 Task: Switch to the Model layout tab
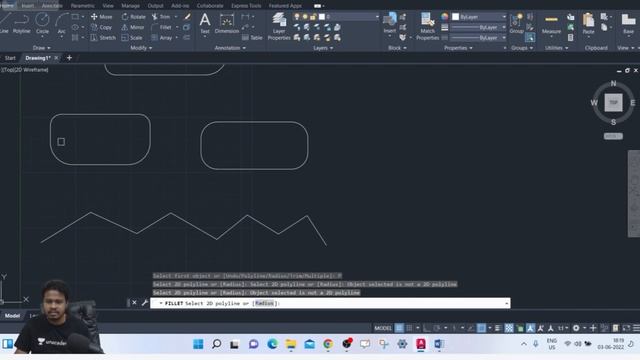12,316
